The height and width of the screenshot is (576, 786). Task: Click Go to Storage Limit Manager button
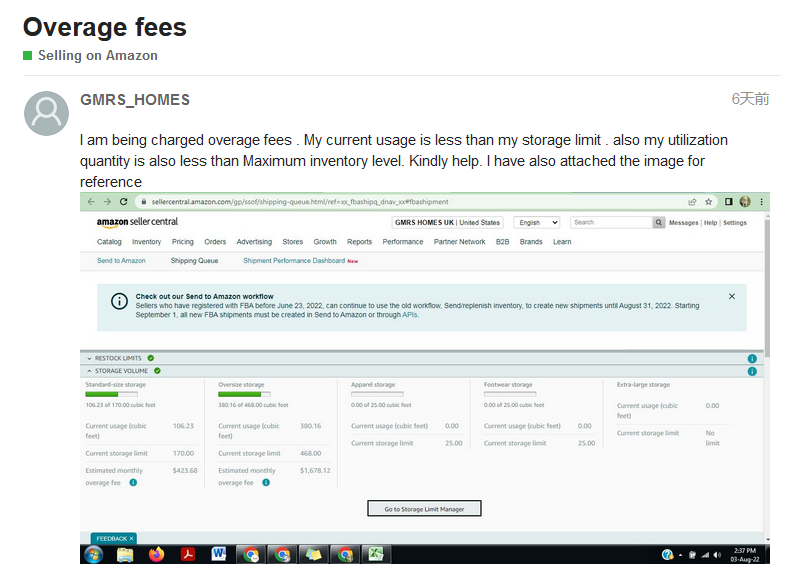(424, 508)
